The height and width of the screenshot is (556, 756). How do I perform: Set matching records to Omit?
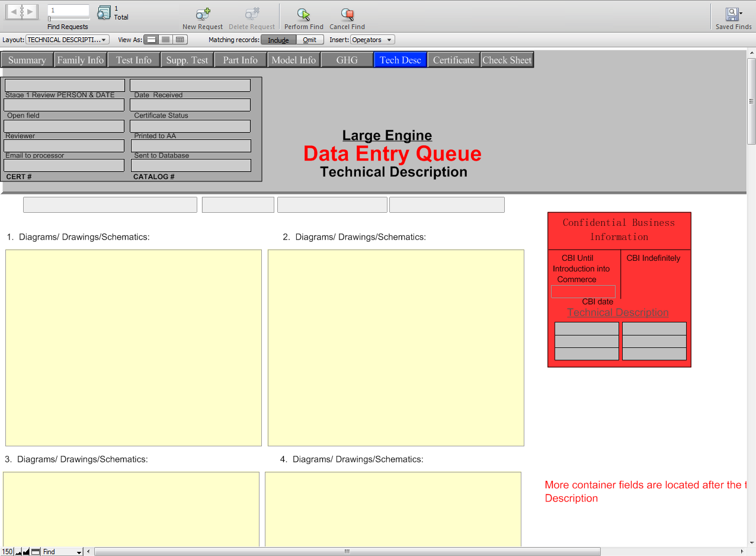pos(310,40)
